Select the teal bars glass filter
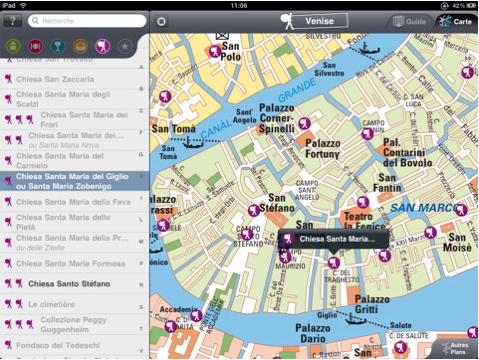The height and width of the screenshot is (360, 479). click(x=58, y=46)
